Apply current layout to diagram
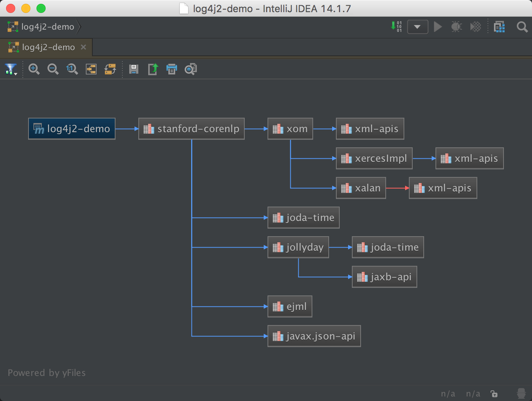 [x=110, y=69]
